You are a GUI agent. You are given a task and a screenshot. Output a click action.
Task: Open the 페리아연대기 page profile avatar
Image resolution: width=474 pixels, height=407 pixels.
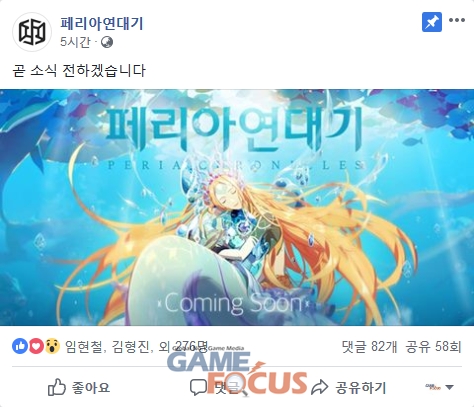(32, 32)
